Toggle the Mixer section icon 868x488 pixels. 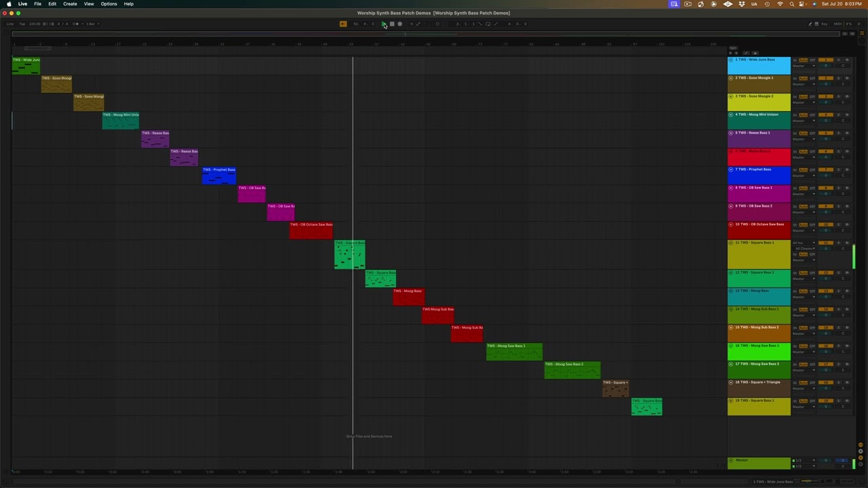861,457
